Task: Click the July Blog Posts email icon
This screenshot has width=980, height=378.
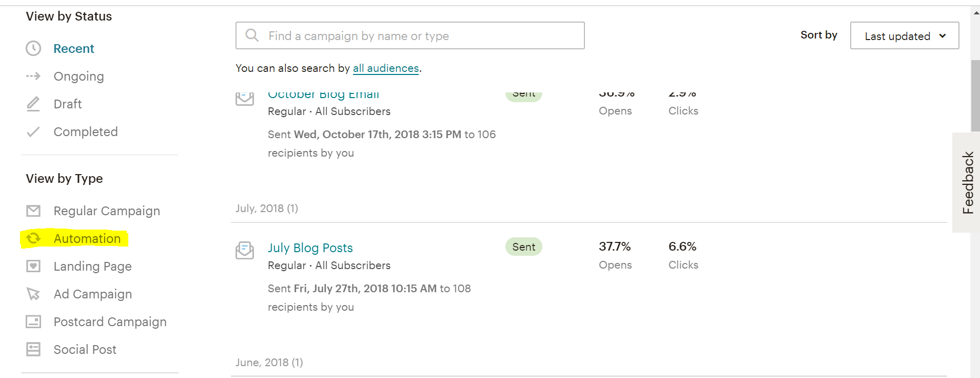Action: pos(245,250)
